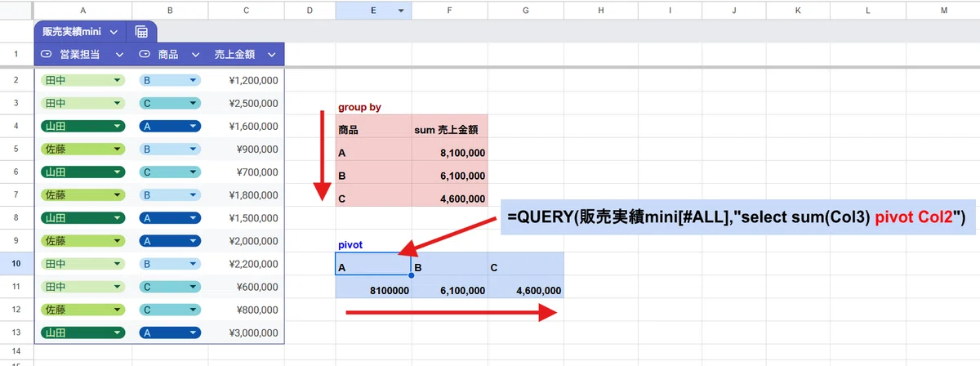
Task: Open the 山田 dropdown chip in row 6
Action: (82, 172)
